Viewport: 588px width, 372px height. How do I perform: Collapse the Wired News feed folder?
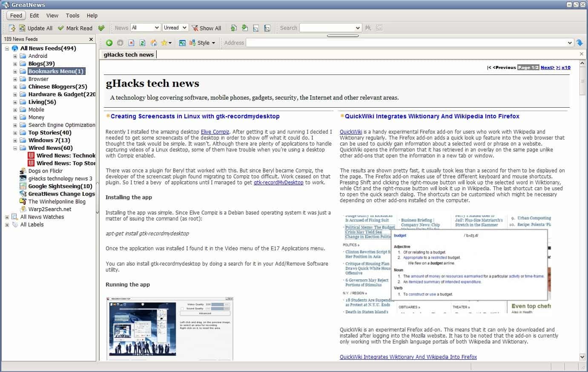[15, 148]
